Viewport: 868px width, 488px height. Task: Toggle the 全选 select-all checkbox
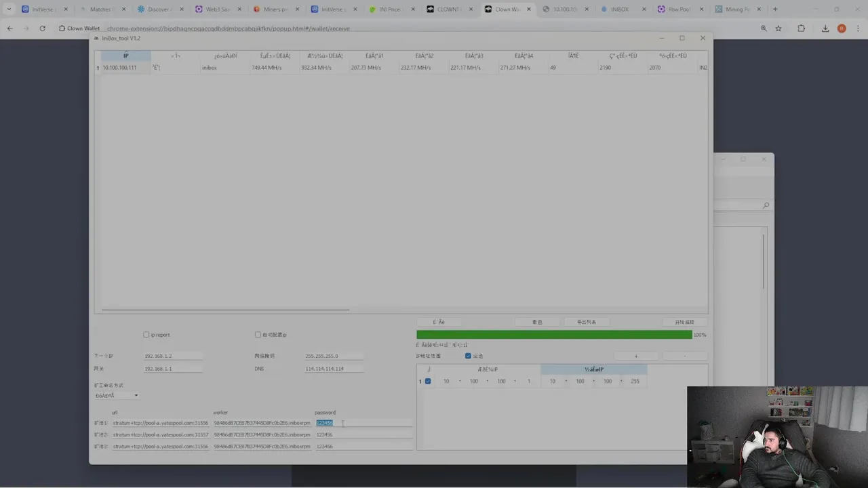[x=468, y=356]
